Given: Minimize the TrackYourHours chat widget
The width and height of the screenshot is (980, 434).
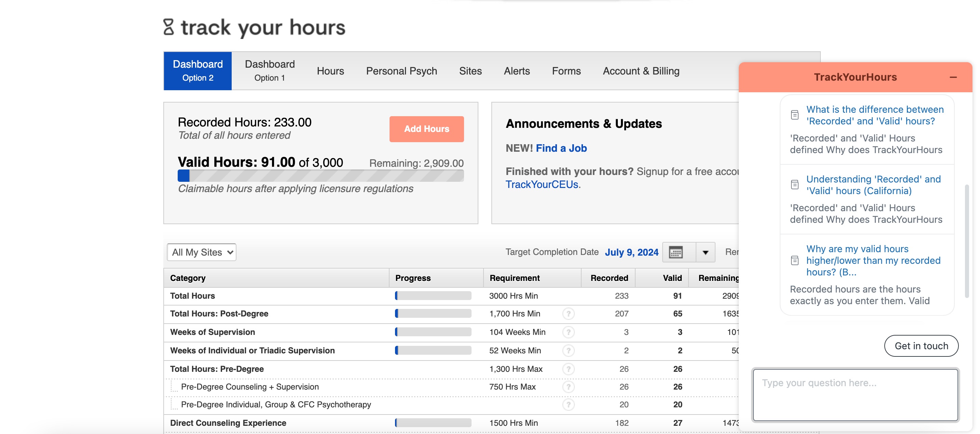Looking at the screenshot, I should (953, 77).
